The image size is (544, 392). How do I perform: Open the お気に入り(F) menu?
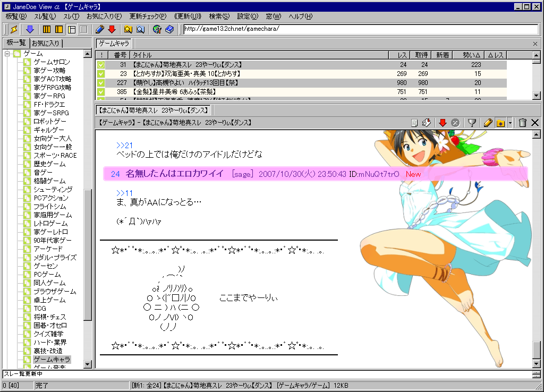[x=104, y=16]
